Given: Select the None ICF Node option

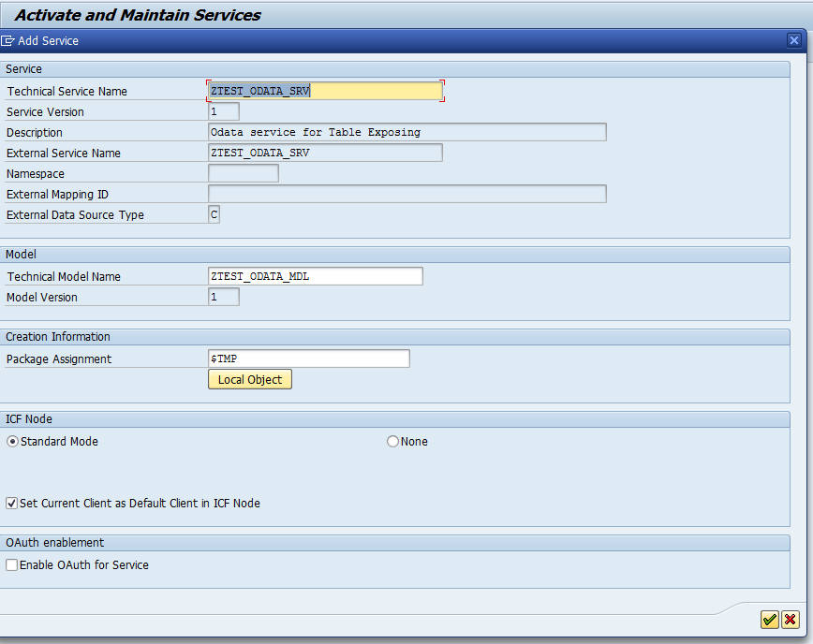Looking at the screenshot, I should tap(392, 441).
